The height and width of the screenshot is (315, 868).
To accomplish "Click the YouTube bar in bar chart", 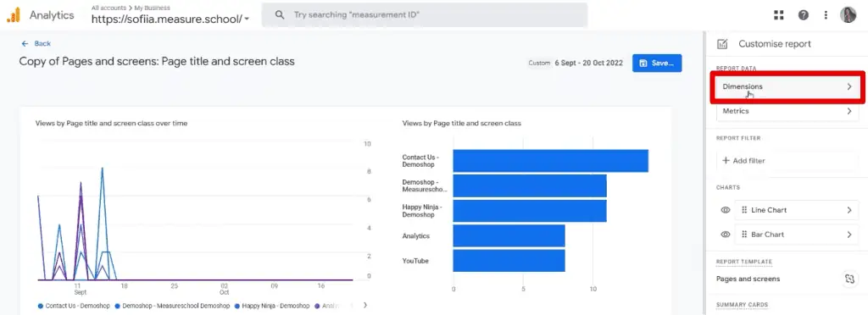I will (x=509, y=261).
